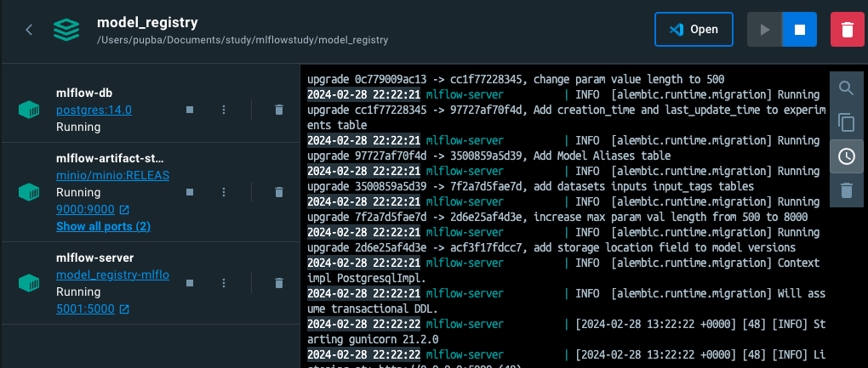Open more options for mlflow-artifact-st container
Viewport: 868px width, 368px height.
(224, 192)
